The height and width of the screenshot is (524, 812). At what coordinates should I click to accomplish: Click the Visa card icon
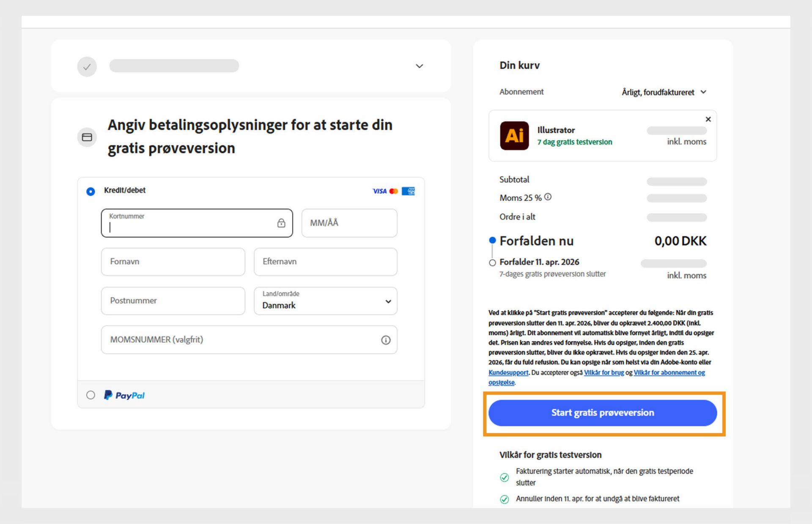tap(379, 191)
